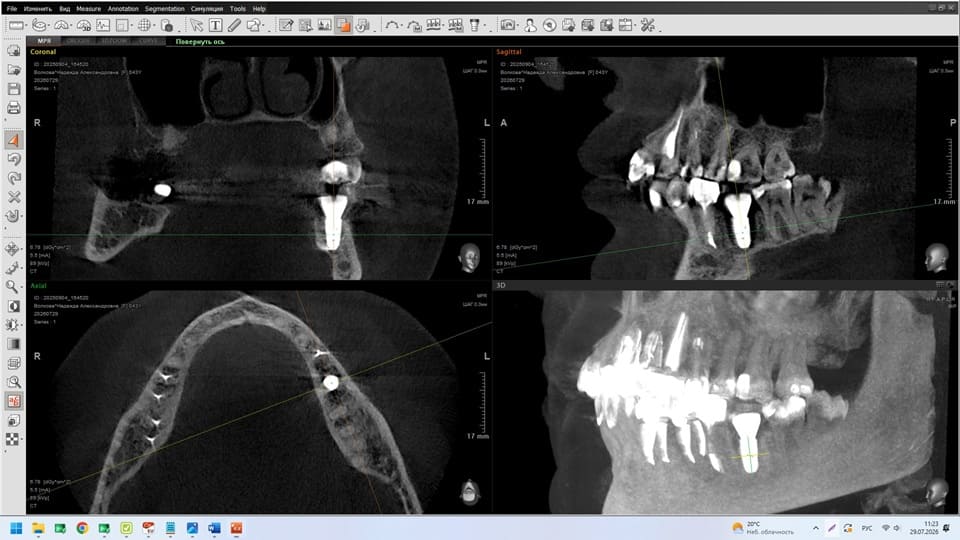Switch to the MPR tab
The width and height of the screenshot is (960, 540).
click(x=44, y=41)
